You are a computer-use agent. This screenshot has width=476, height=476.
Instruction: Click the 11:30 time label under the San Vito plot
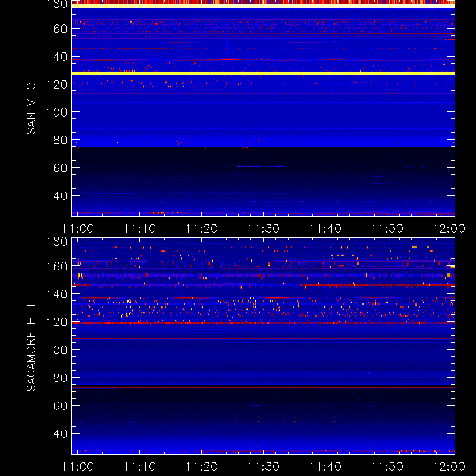point(263,228)
